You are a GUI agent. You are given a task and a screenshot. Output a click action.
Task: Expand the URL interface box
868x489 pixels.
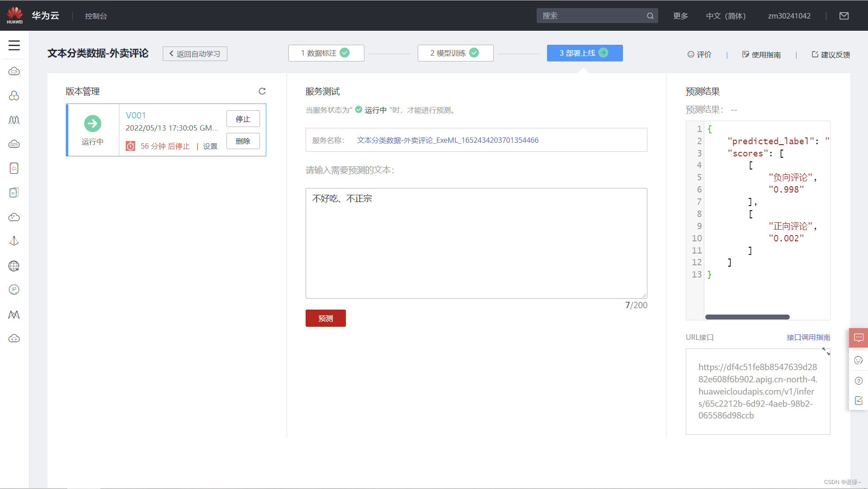coord(826,351)
